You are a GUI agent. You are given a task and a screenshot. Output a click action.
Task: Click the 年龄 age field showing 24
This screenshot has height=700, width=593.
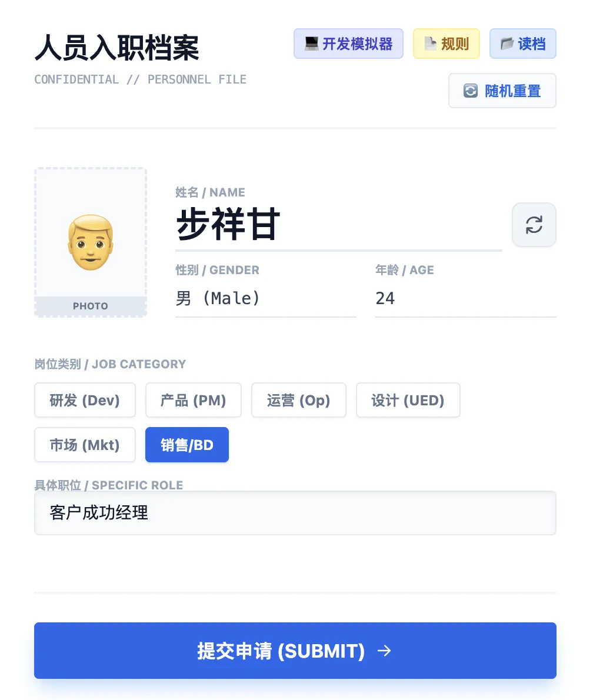[465, 299]
